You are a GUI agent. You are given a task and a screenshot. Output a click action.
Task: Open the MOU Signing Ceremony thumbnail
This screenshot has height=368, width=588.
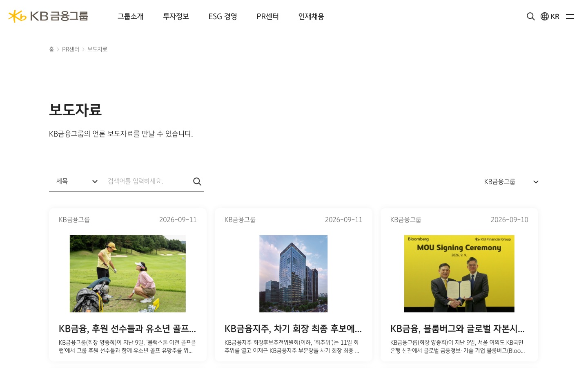pos(459,274)
